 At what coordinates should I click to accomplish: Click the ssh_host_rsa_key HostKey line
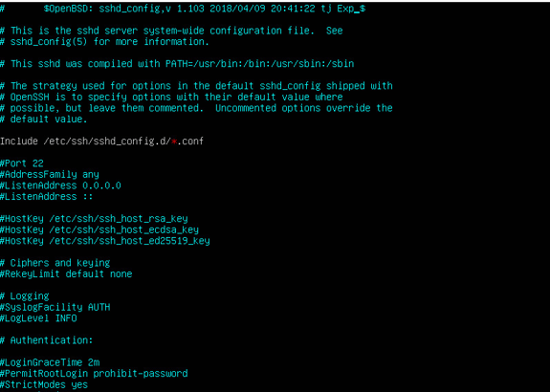click(x=94, y=218)
